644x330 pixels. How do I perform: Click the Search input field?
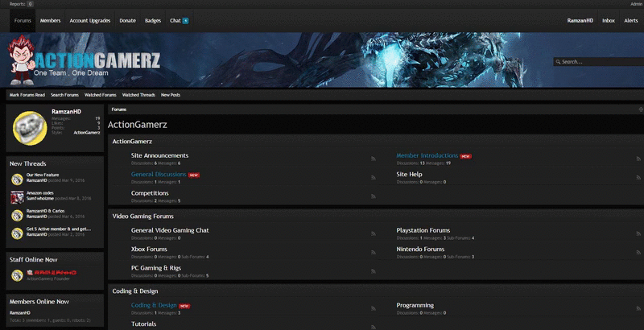click(x=599, y=62)
